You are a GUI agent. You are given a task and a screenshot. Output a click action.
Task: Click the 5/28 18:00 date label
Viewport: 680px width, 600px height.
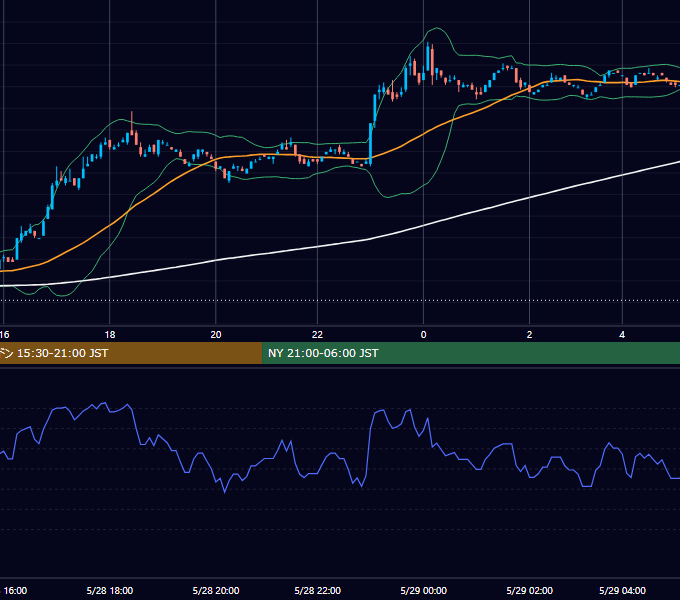coord(110,590)
